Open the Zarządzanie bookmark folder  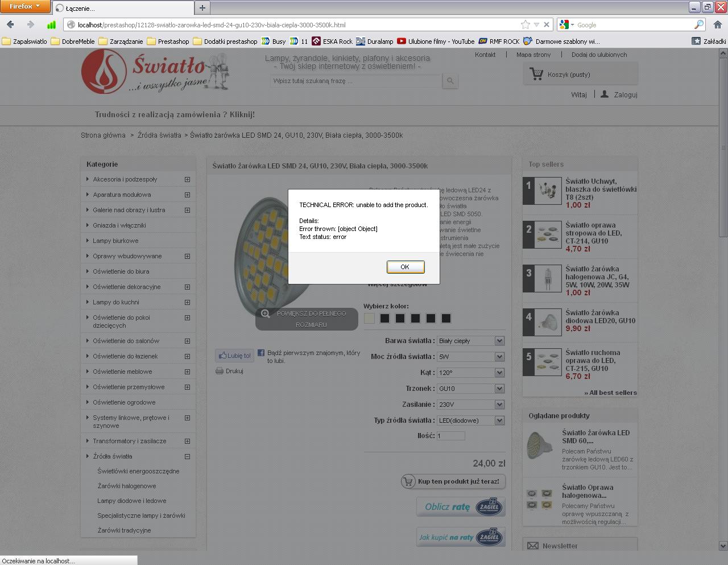coord(121,41)
